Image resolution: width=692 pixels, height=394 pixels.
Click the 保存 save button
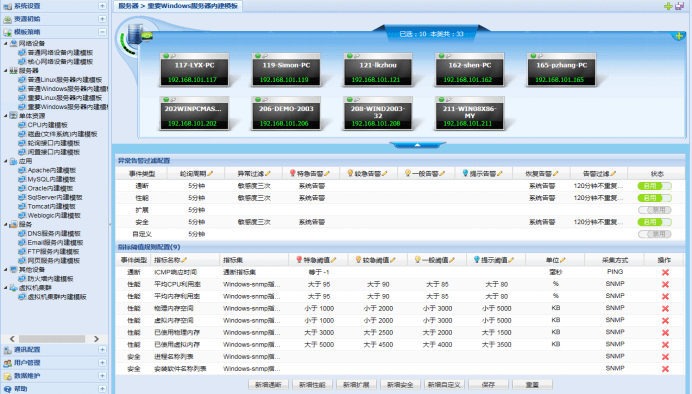click(x=488, y=385)
